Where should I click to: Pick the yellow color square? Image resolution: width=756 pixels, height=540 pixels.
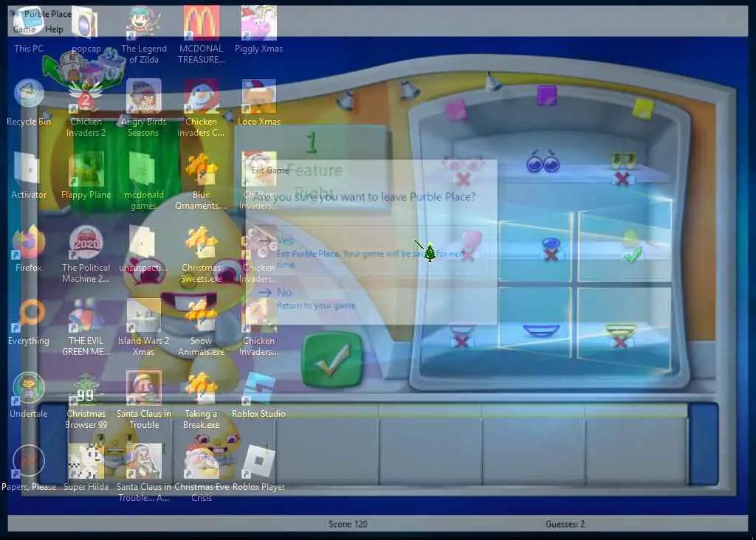[643, 108]
